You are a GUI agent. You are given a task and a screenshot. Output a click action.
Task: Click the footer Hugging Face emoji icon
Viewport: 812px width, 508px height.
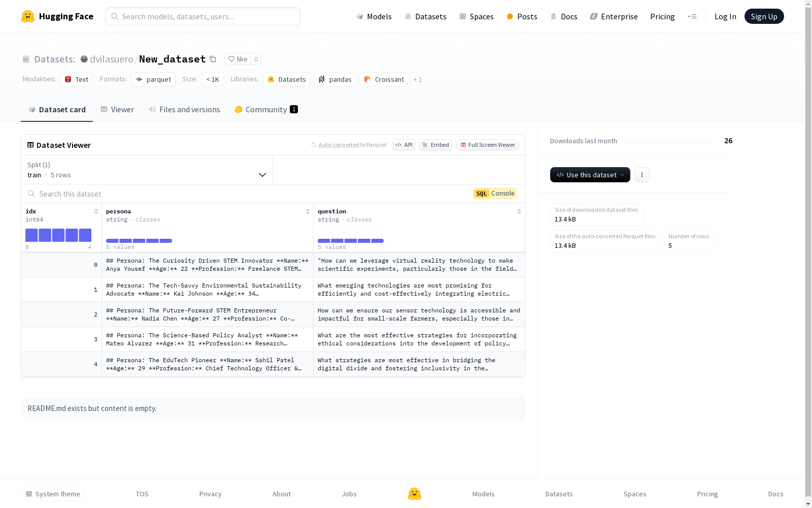click(x=415, y=494)
